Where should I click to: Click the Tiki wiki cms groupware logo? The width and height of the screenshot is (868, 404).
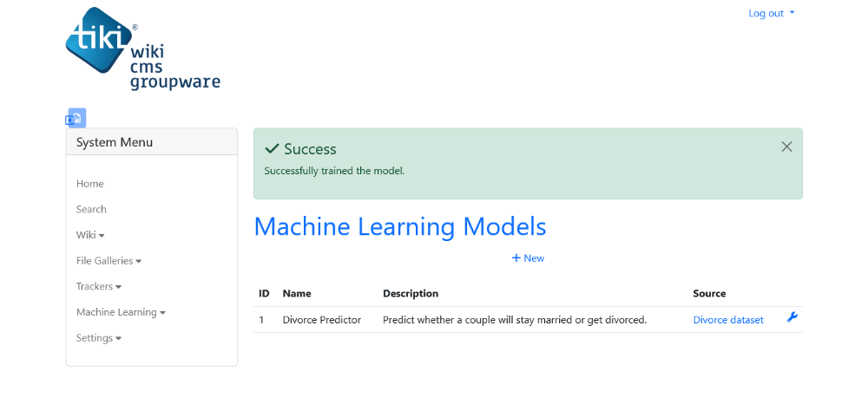point(143,49)
